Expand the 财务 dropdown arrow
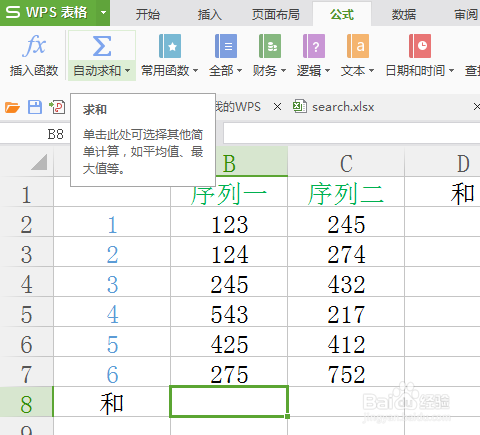Image resolution: width=480 pixels, height=435 pixels. click(x=283, y=71)
